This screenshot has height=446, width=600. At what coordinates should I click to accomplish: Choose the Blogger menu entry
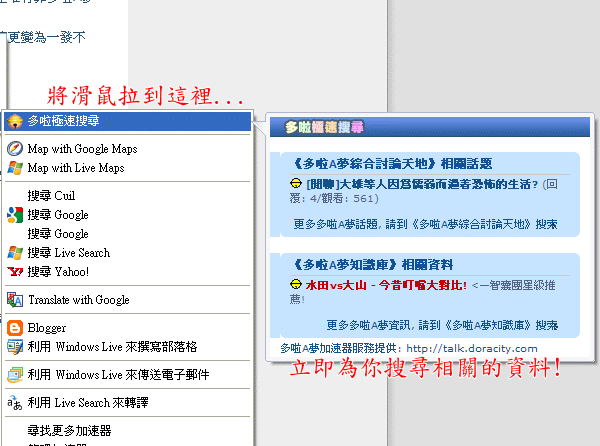128,328
